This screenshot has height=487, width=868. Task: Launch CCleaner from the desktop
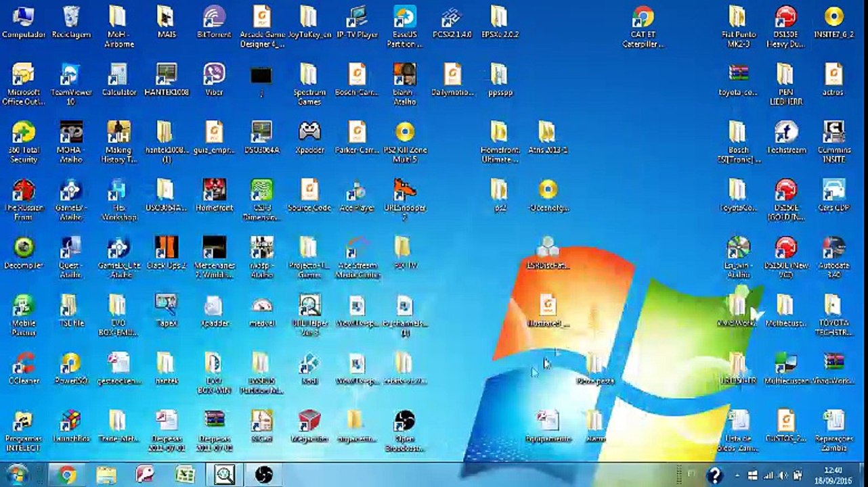point(24,369)
